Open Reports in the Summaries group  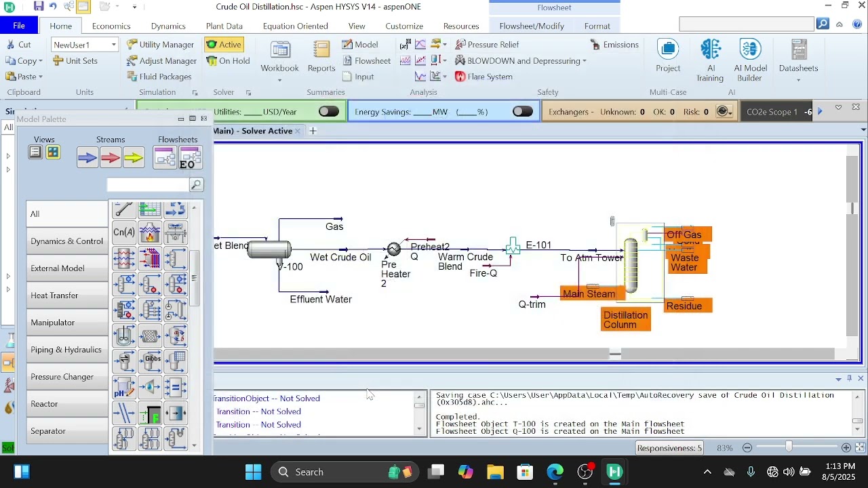(321, 57)
